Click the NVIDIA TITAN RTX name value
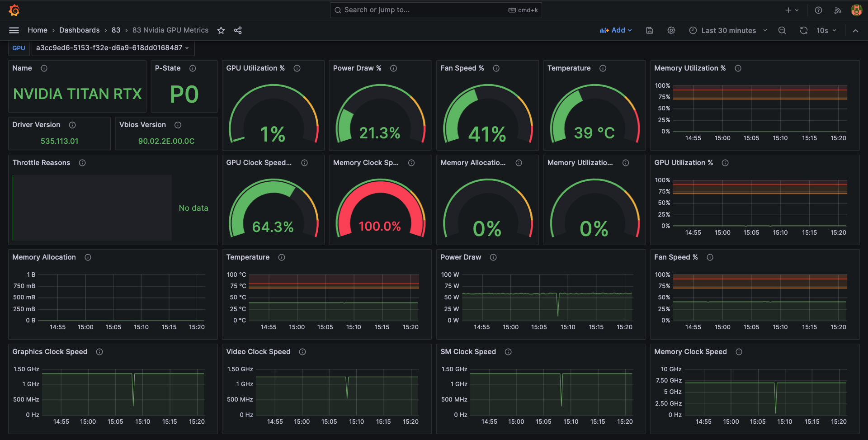868x440 pixels. point(77,94)
